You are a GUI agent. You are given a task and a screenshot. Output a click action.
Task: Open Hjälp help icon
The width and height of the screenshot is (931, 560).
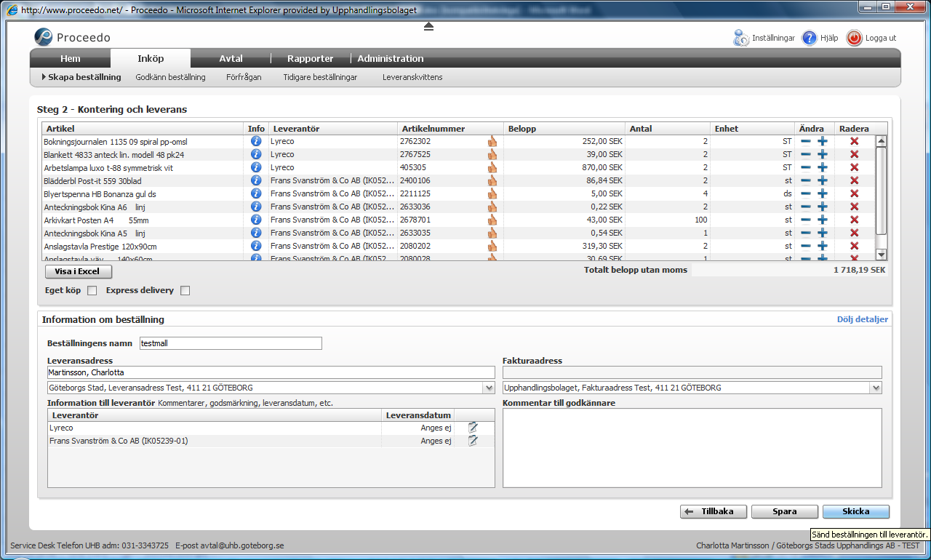click(810, 38)
